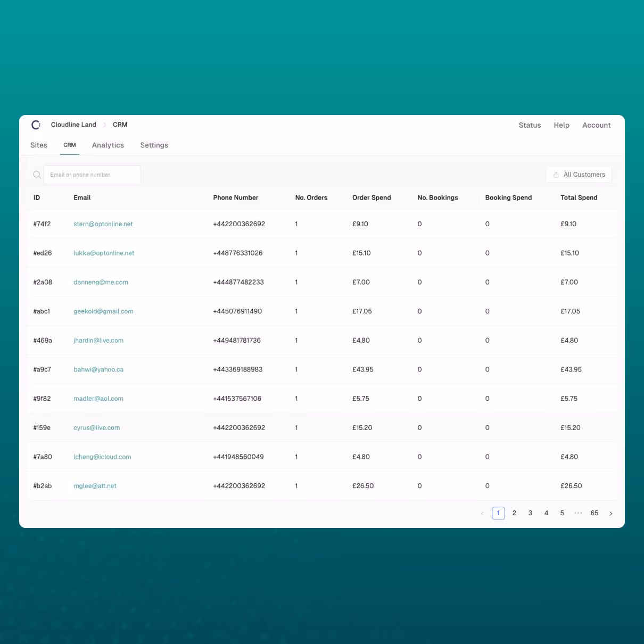Click the search magnifier icon
The height and width of the screenshot is (644, 644).
[x=37, y=175]
